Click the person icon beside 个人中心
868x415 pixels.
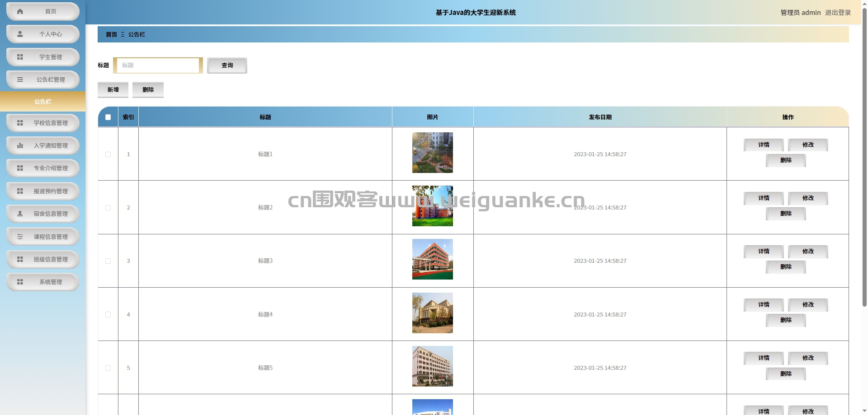coord(20,34)
